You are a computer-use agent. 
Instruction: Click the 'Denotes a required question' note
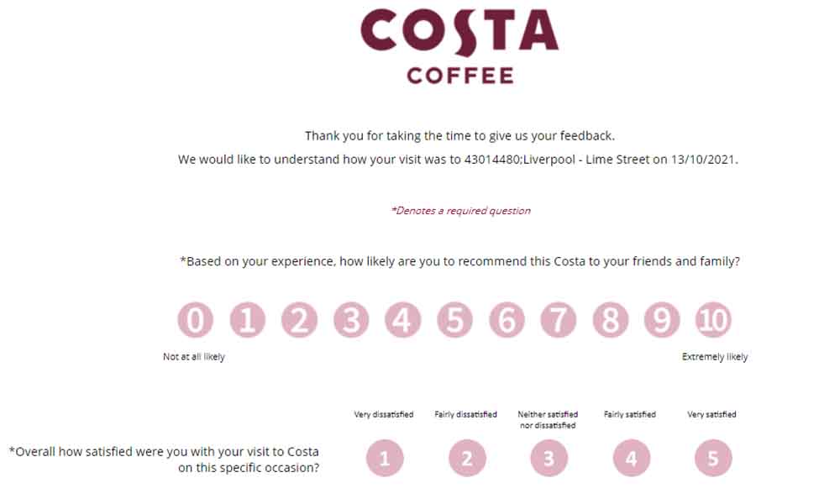460,211
